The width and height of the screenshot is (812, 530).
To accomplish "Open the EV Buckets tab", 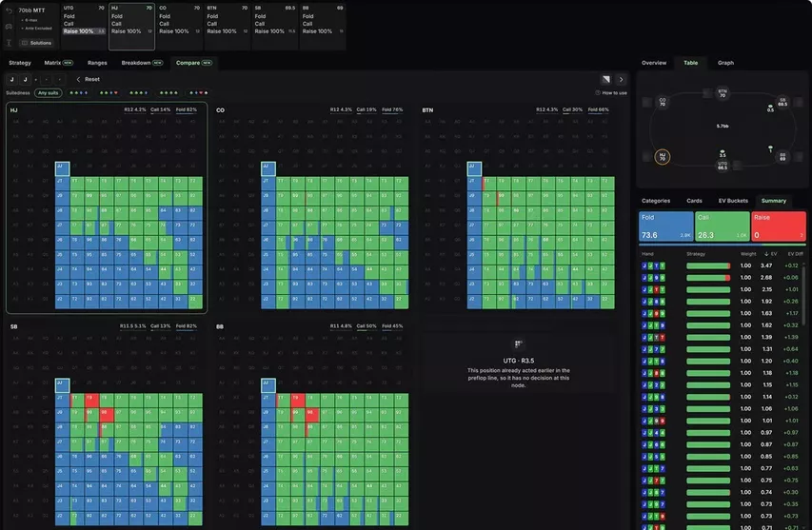I will [733, 201].
